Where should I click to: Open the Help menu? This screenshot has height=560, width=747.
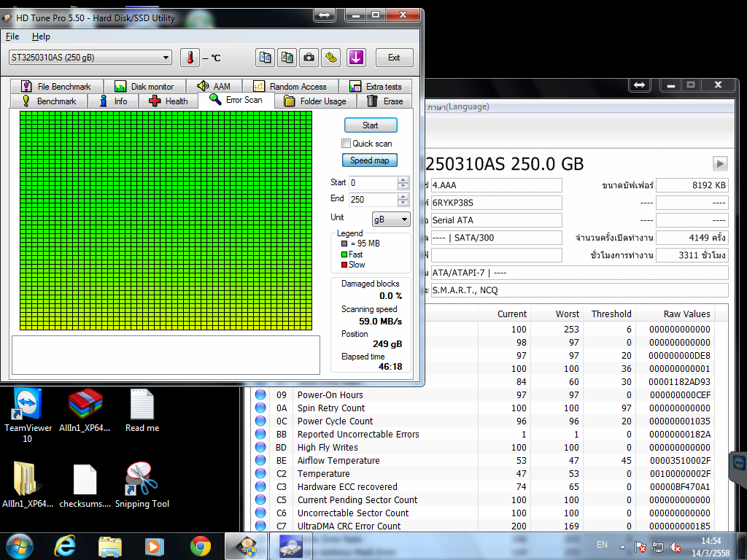(41, 36)
